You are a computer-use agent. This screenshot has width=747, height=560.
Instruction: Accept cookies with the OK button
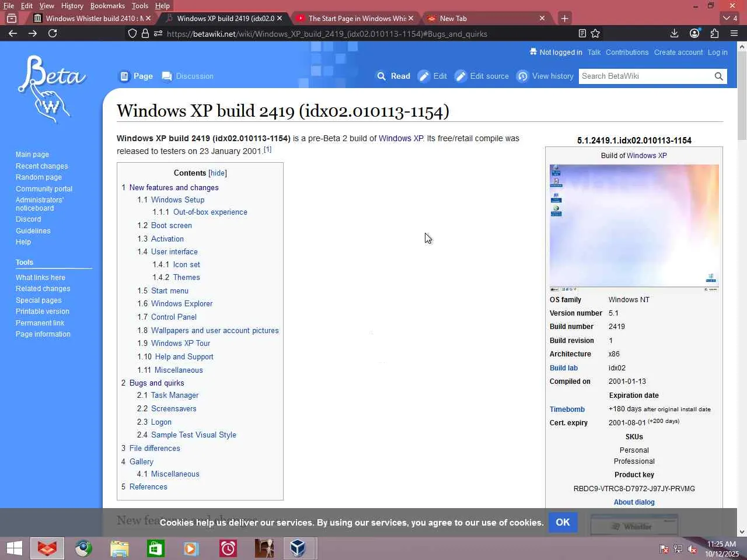(x=563, y=522)
